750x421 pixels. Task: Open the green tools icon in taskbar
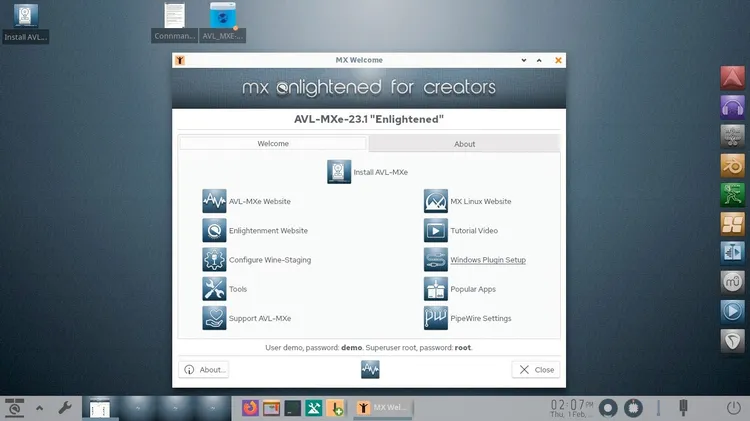click(x=314, y=408)
